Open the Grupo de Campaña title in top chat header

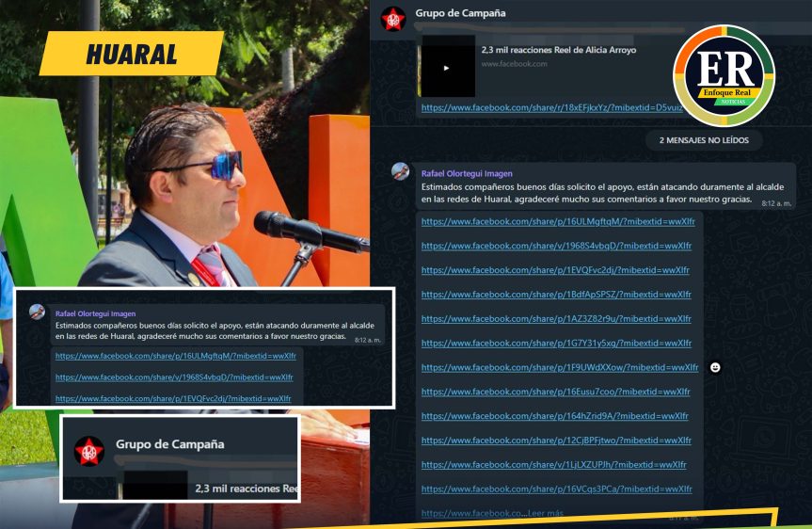(460, 13)
